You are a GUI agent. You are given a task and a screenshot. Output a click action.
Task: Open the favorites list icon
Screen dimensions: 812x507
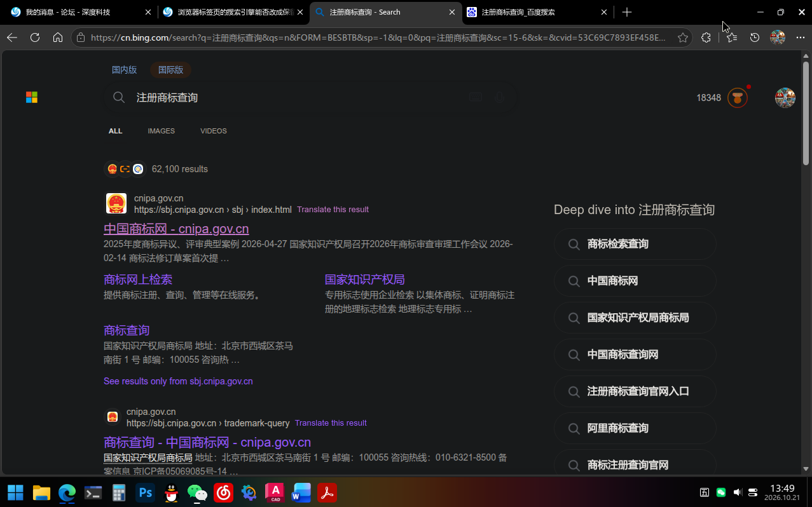732,37
